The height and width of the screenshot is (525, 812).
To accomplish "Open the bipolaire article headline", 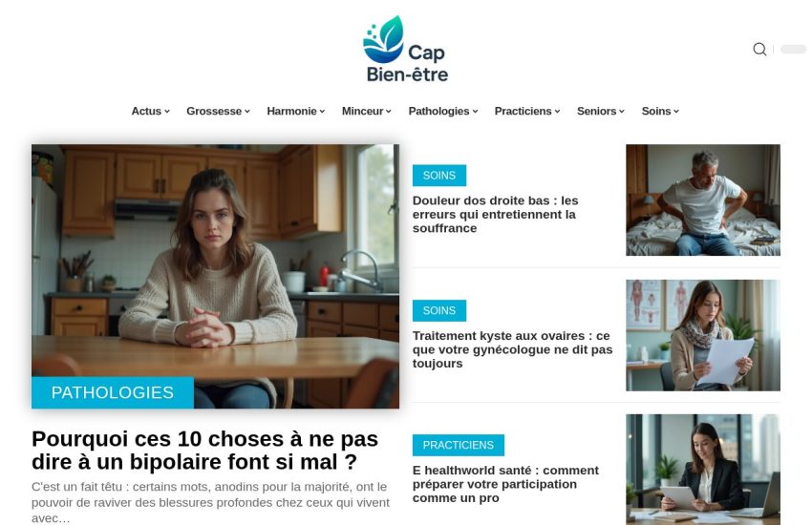I will (x=204, y=450).
